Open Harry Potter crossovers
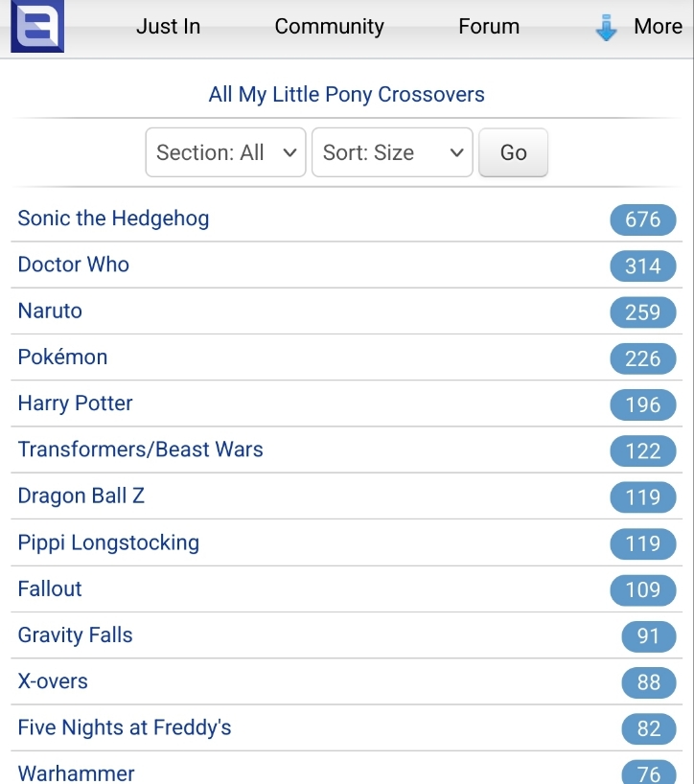 coord(75,404)
